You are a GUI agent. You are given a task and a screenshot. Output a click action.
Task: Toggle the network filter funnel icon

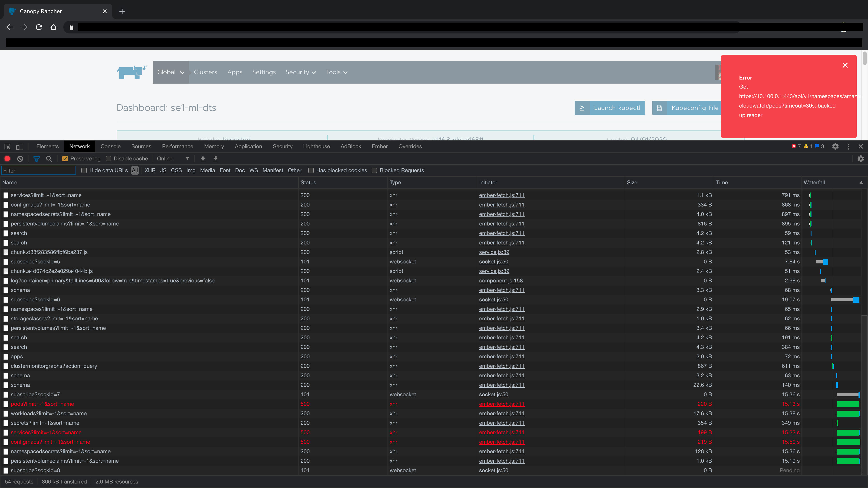(x=36, y=159)
